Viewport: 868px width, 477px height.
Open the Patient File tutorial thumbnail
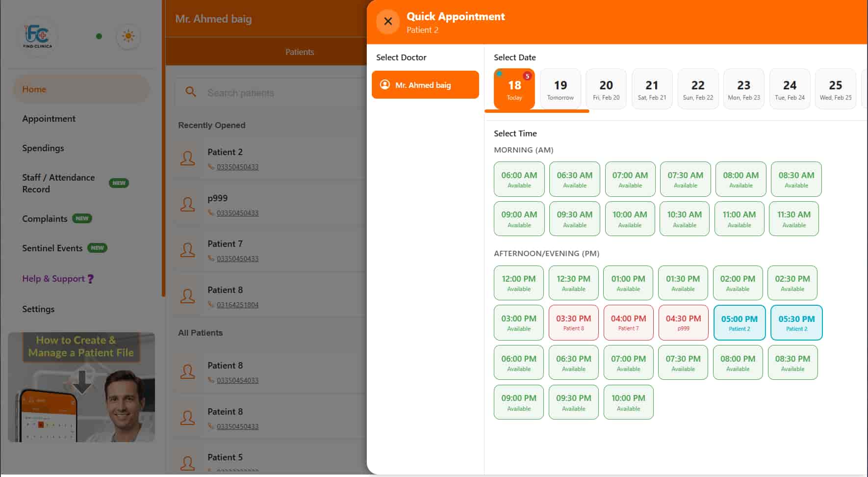click(x=81, y=388)
